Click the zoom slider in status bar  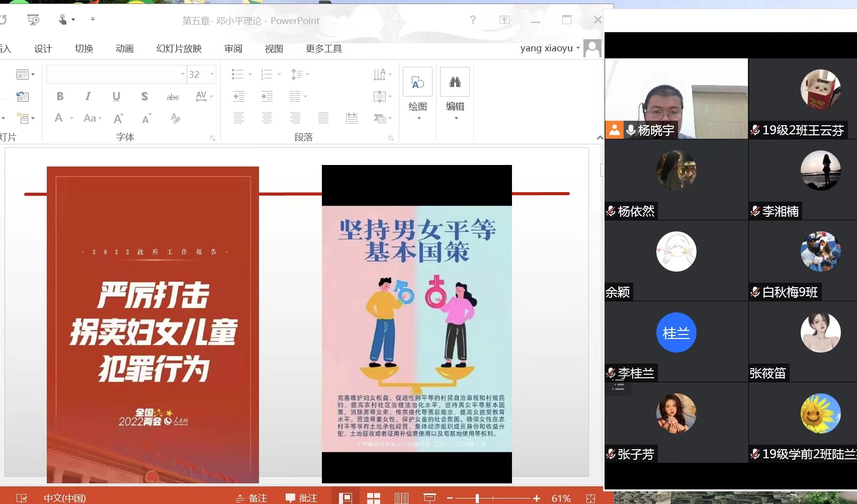pos(477,498)
